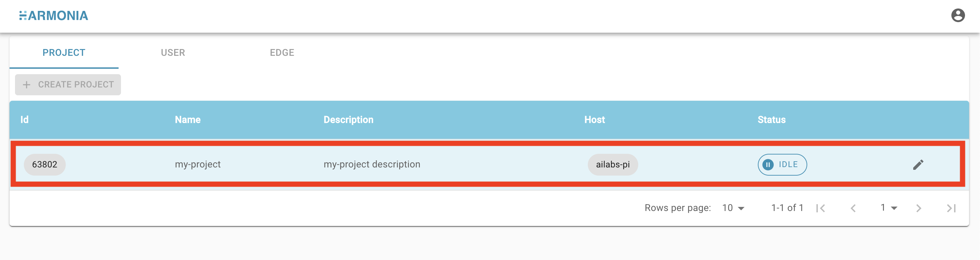Click the Status column header
The height and width of the screenshot is (260, 980).
click(x=771, y=120)
